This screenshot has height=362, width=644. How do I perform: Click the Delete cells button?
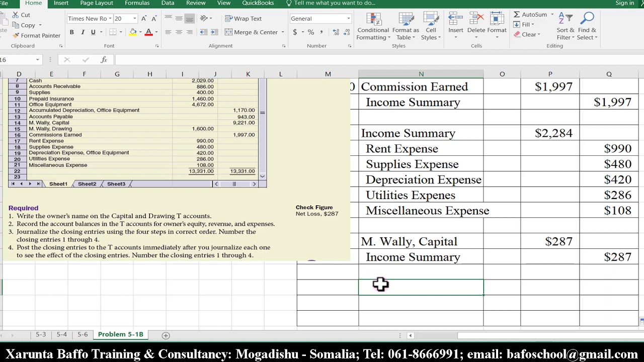coord(476,26)
